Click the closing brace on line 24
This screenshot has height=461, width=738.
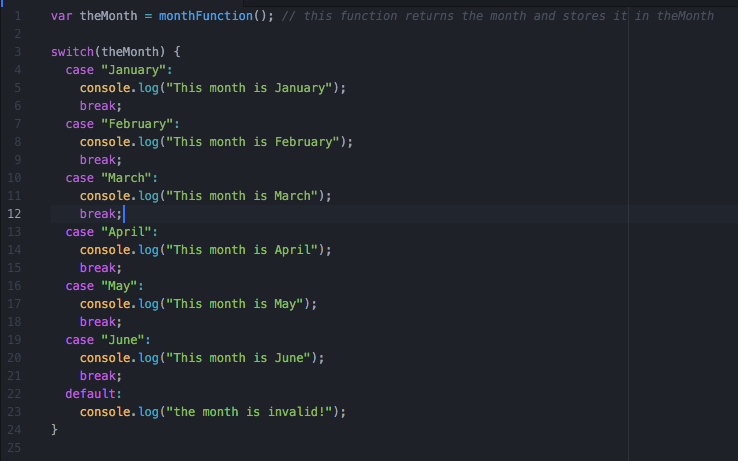tap(54, 429)
